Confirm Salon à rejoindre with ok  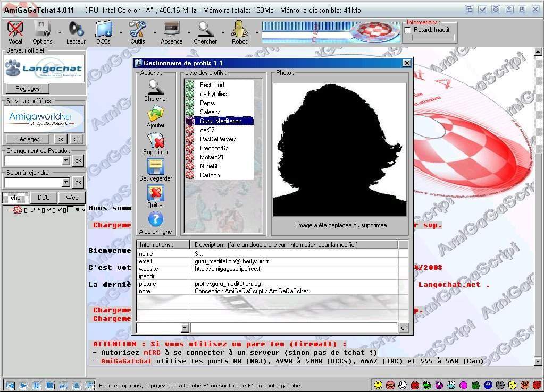pyautogui.click(x=78, y=182)
